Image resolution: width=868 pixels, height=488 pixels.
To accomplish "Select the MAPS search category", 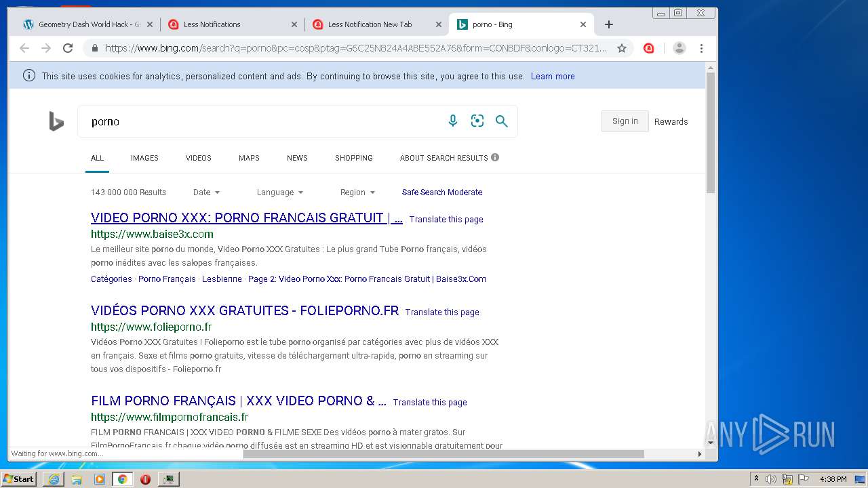I will coord(249,158).
